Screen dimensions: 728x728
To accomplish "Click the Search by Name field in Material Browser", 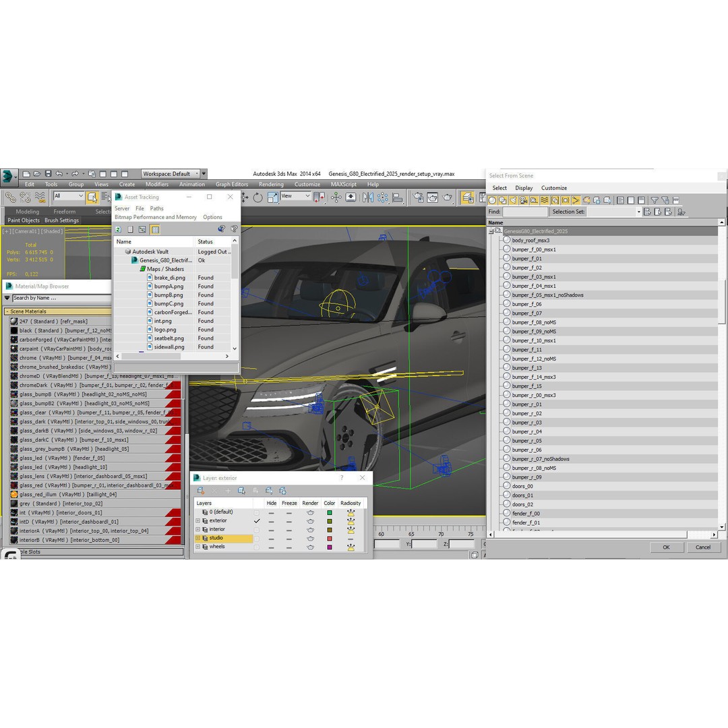I will coord(62,298).
